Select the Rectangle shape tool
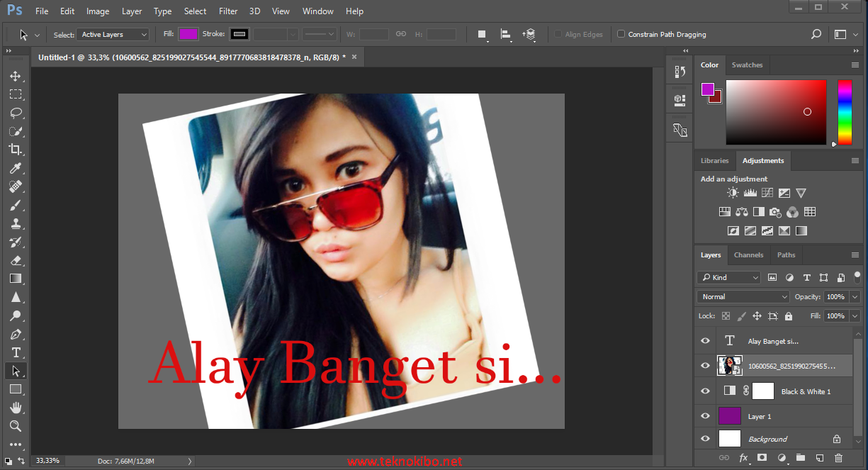 pos(16,389)
